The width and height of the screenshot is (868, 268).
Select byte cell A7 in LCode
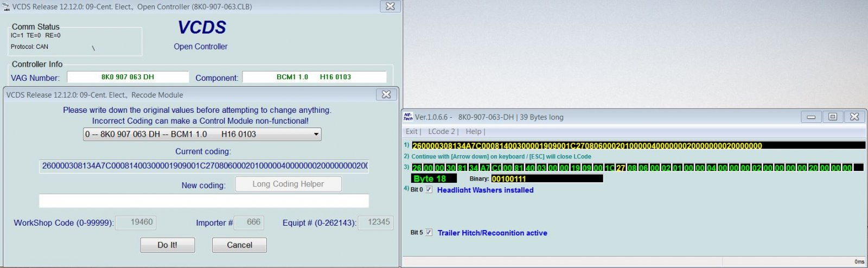coord(484,168)
